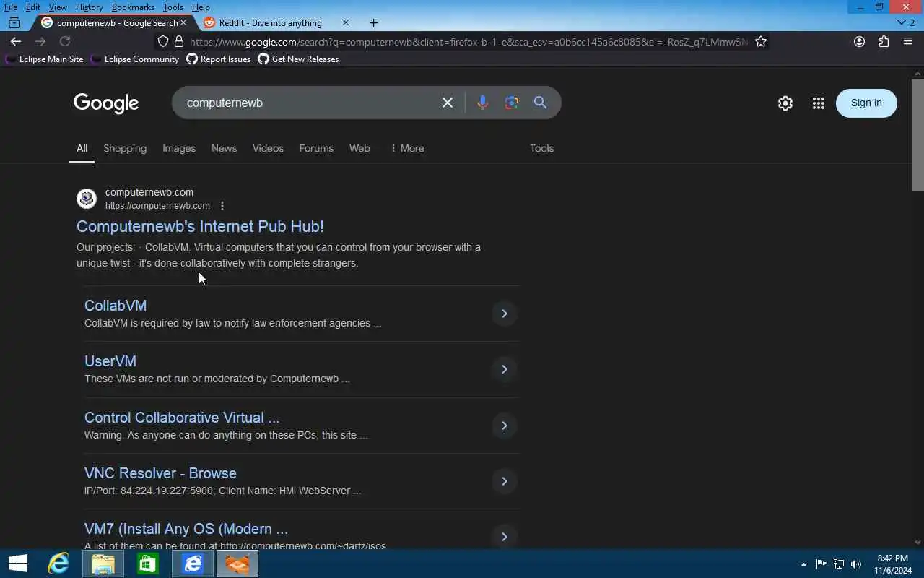Viewport: 924px width, 578px height.
Task: Expand the CollabVM sitelink arrow
Action: pyautogui.click(x=505, y=314)
